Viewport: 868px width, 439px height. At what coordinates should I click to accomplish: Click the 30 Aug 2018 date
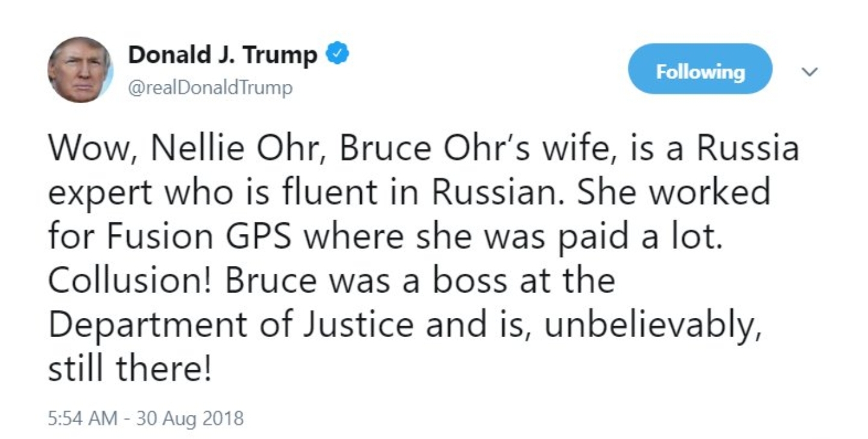click(x=190, y=418)
